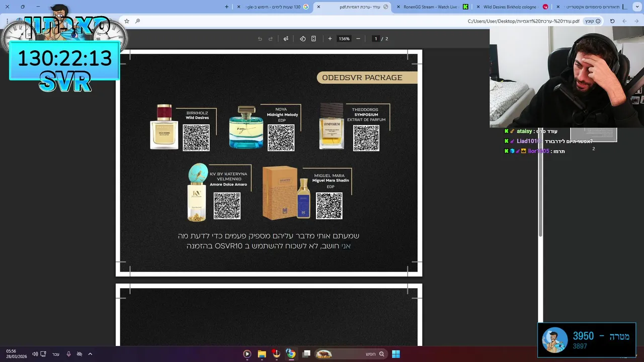644x362 pixels.
Task: Go back with browser back arrow
Action: tap(636, 21)
